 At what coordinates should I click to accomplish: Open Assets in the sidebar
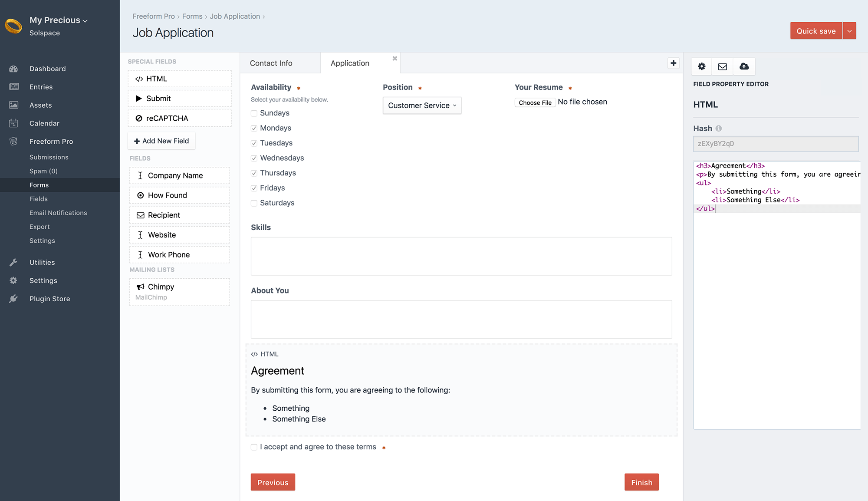40,105
